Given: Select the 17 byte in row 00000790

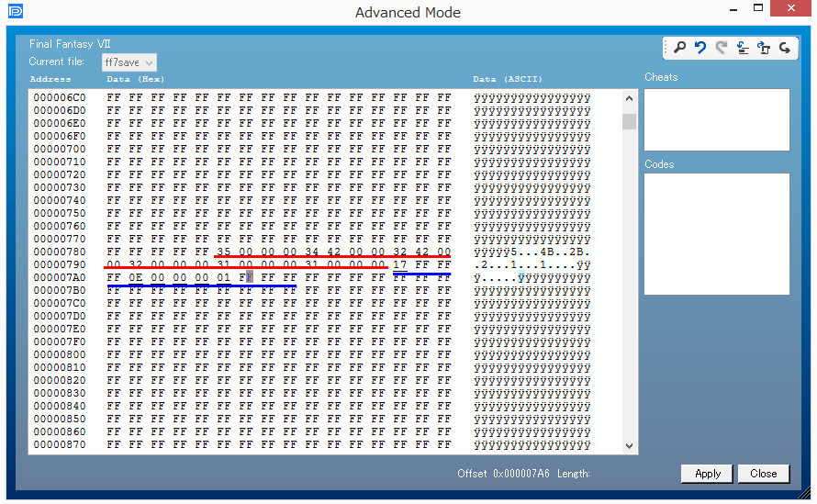Looking at the screenshot, I should (x=399, y=264).
